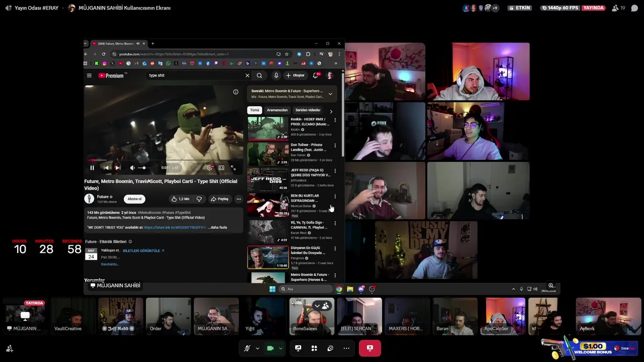Open options for JEFF REDD (PAŞA G) video
644x362 pixels.
coord(335,171)
